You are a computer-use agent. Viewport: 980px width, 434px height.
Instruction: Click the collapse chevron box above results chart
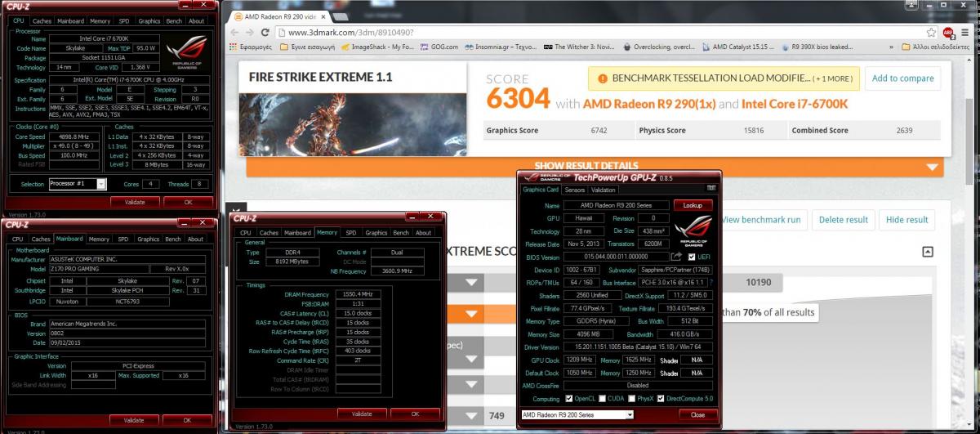click(927, 252)
